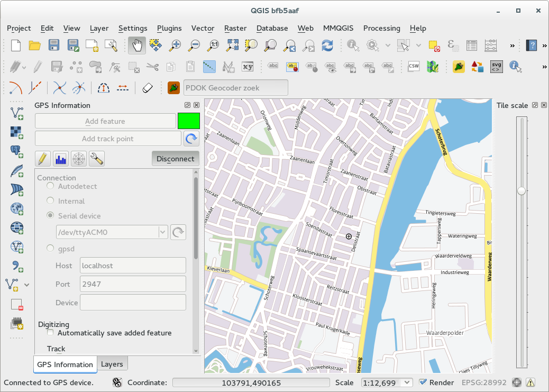The width and height of the screenshot is (549, 392).
Task: Click the Zoom In magnifier tool
Action: pyautogui.click(x=175, y=45)
